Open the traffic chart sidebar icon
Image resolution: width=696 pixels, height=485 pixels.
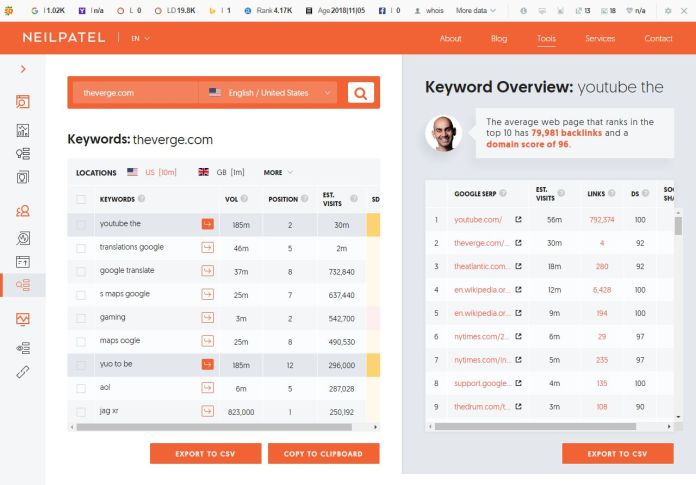[23, 319]
